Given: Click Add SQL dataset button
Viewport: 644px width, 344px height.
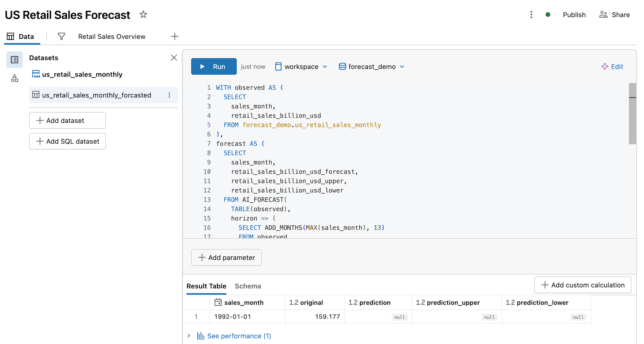Looking at the screenshot, I should pyautogui.click(x=67, y=141).
